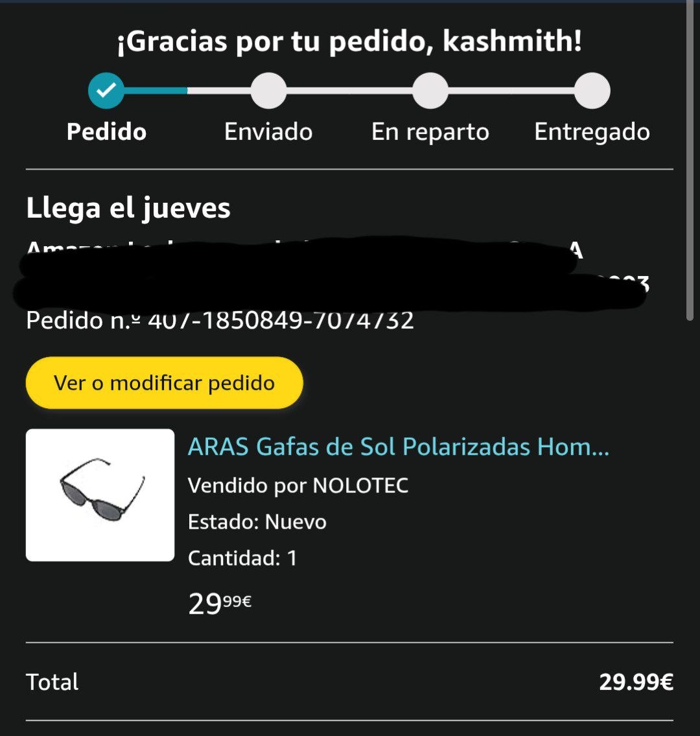Click the vertical scrollbar handle
The height and width of the screenshot is (736, 700).
(690, 161)
